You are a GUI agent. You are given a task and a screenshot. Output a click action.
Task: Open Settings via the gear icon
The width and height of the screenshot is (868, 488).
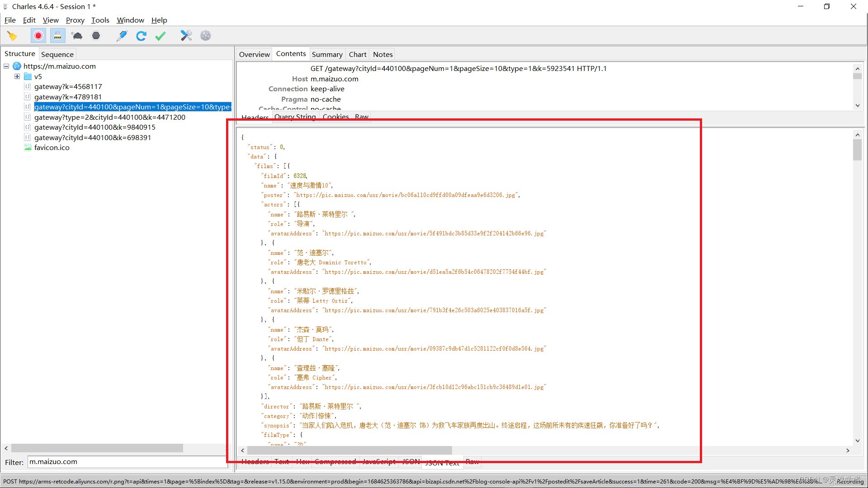(x=206, y=36)
